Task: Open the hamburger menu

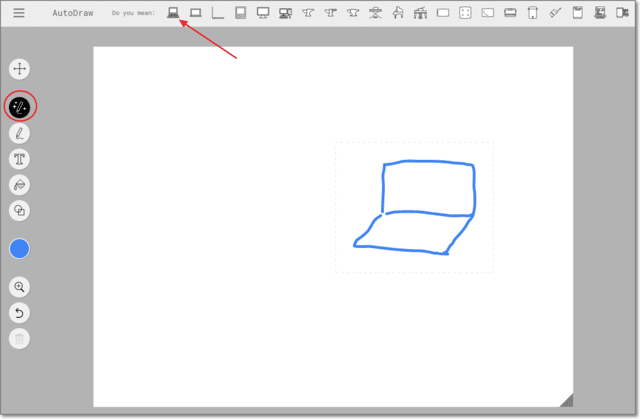Action: pos(19,14)
